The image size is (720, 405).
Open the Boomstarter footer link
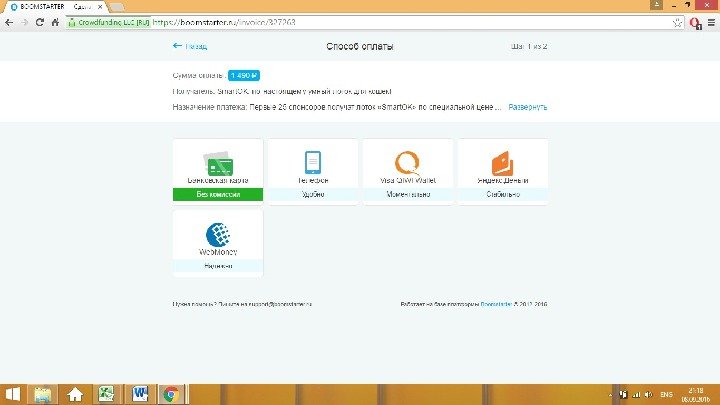(496, 304)
